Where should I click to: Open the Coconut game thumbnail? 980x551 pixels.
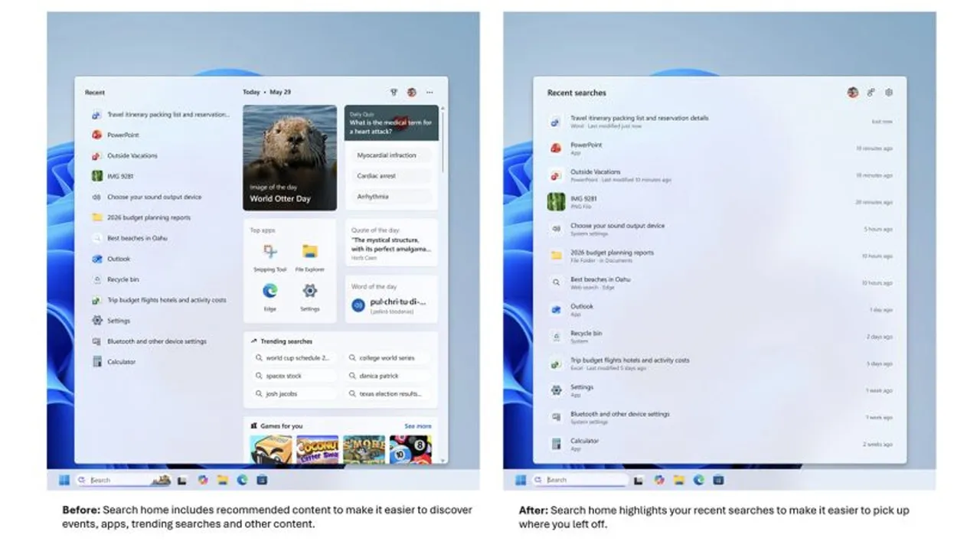(x=318, y=449)
